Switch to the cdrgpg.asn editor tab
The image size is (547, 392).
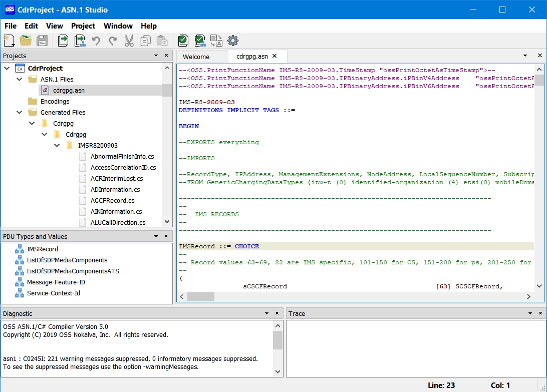pyautogui.click(x=252, y=57)
